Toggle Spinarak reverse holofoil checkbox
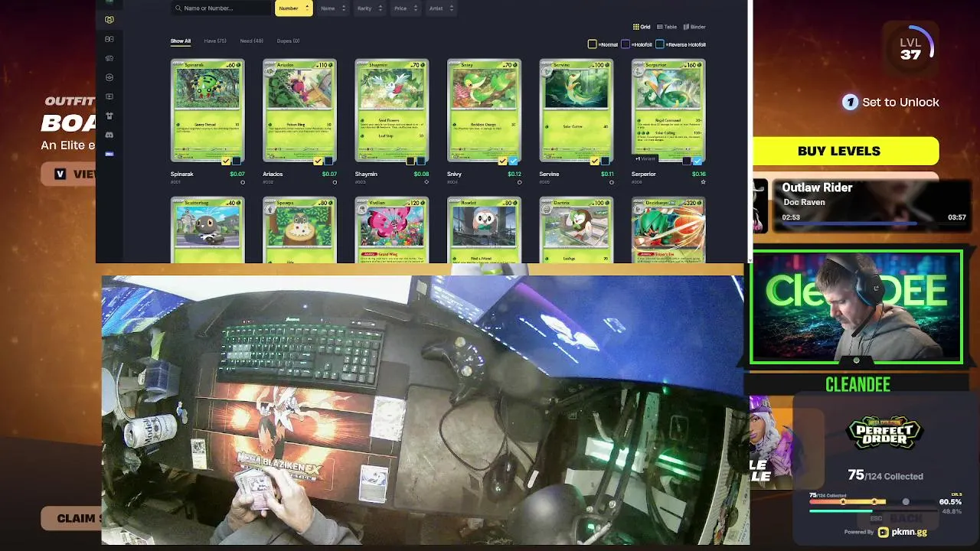This screenshot has height=551, width=980. [x=237, y=161]
